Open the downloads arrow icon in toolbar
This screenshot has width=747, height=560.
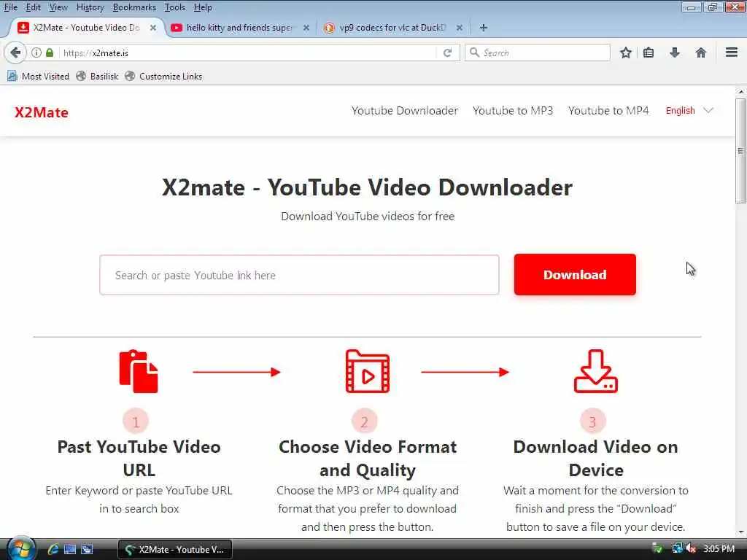pyautogui.click(x=674, y=52)
